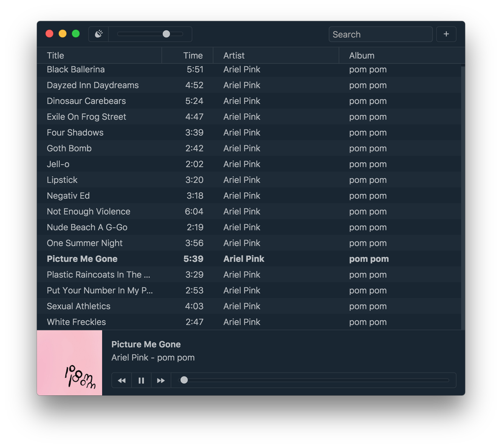The height and width of the screenshot is (448, 502).
Task: Select the song Sexual Athletics
Action: click(x=249, y=306)
